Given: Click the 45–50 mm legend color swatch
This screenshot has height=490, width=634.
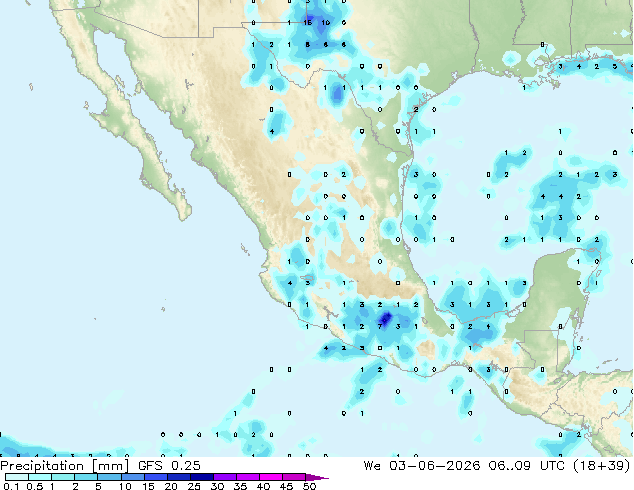Looking at the screenshot, I should 294,477.
